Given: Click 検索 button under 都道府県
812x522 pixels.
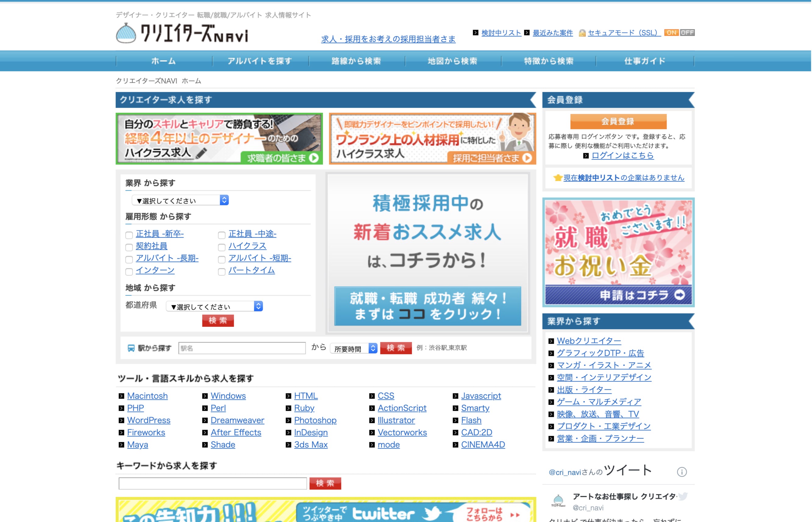Looking at the screenshot, I should (x=218, y=320).
